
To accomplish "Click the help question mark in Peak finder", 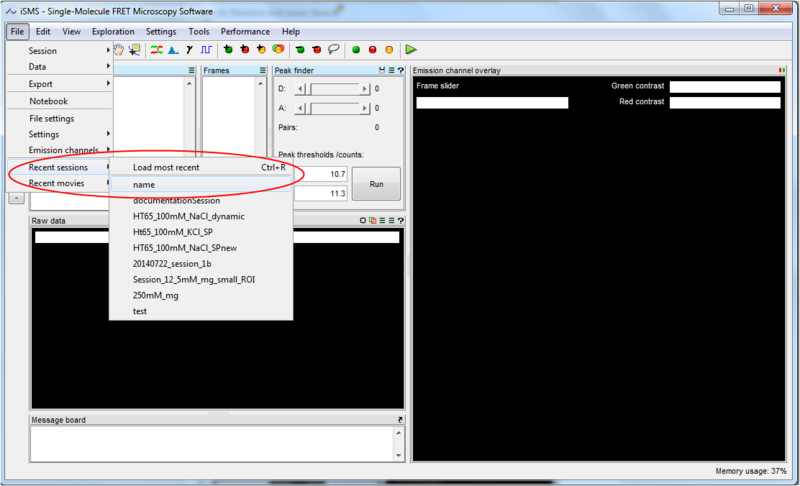I will pyautogui.click(x=401, y=71).
